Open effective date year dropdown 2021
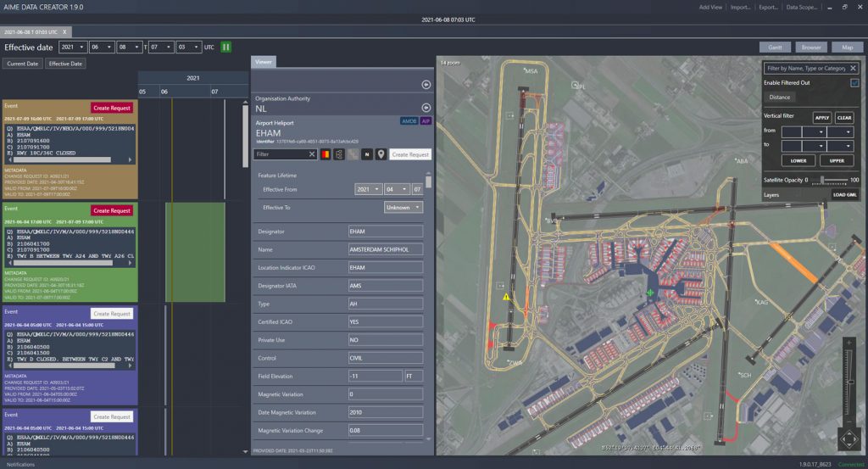The image size is (868, 469). (73, 47)
